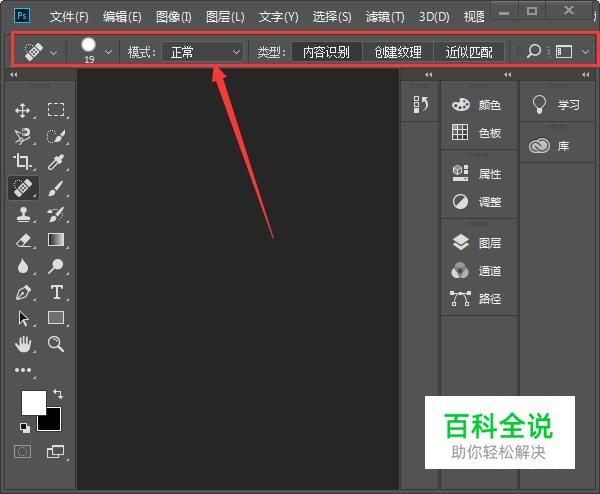Expand the 颜色 panel group arrows
This screenshot has width=600, height=494.
[x=508, y=75]
